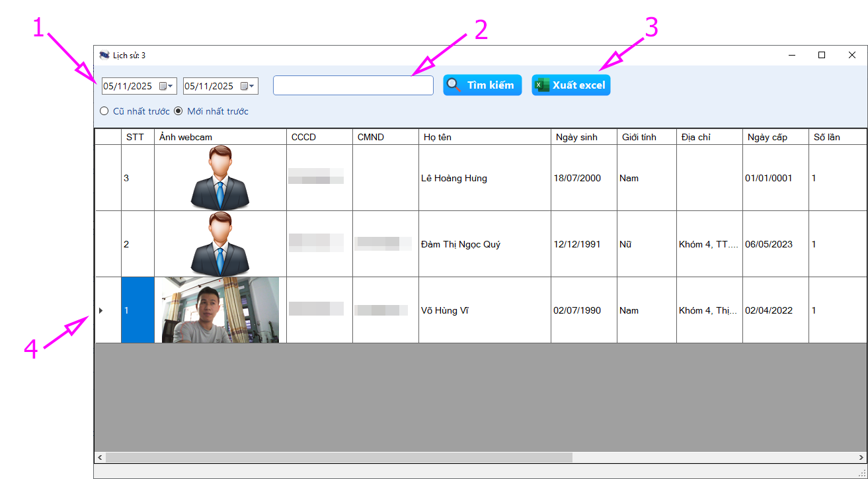The height and width of the screenshot is (479, 868).
Task: Click the horizontal scrollbar right arrow
Action: 860,457
